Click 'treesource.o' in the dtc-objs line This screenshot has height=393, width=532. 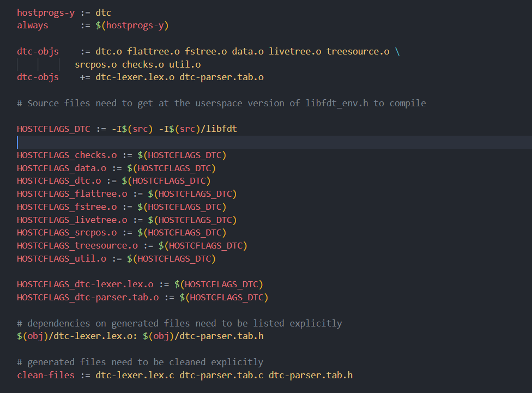(358, 52)
